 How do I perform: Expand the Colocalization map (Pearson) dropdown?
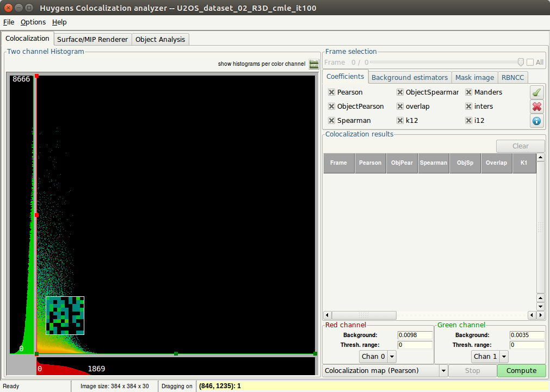(x=443, y=371)
